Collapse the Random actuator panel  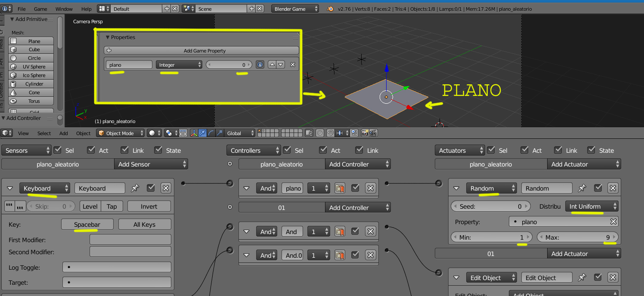pyautogui.click(x=457, y=188)
